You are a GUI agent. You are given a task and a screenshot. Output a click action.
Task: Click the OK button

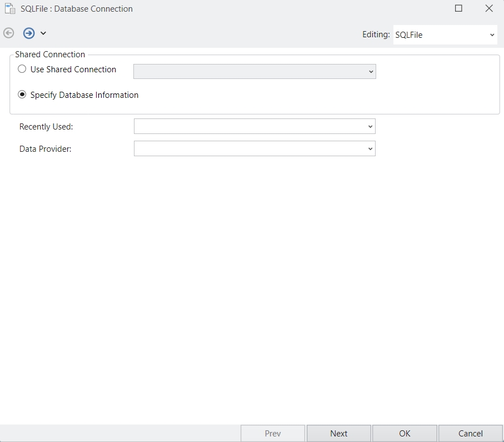click(x=405, y=433)
